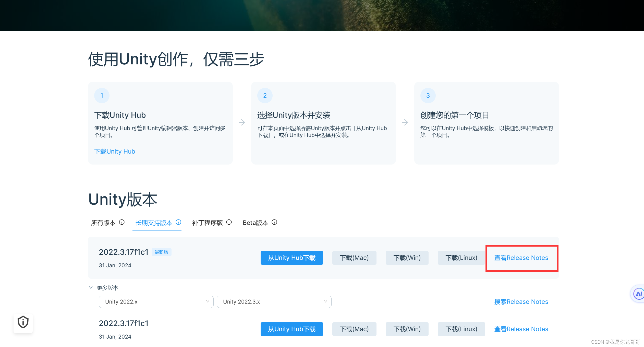644x347 pixels.
Task: Click info icon beside 长期支持版本 tab
Action: pyautogui.click(x=178, y=222)
